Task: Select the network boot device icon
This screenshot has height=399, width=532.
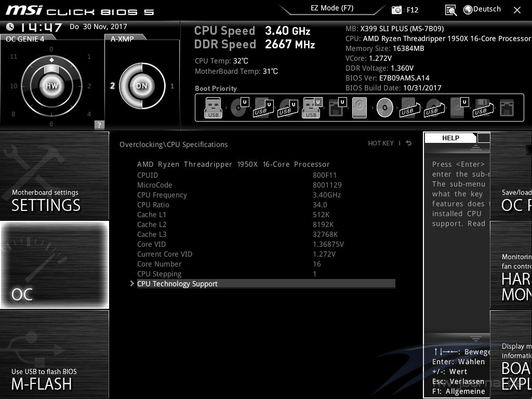Action: click(507, 108)
